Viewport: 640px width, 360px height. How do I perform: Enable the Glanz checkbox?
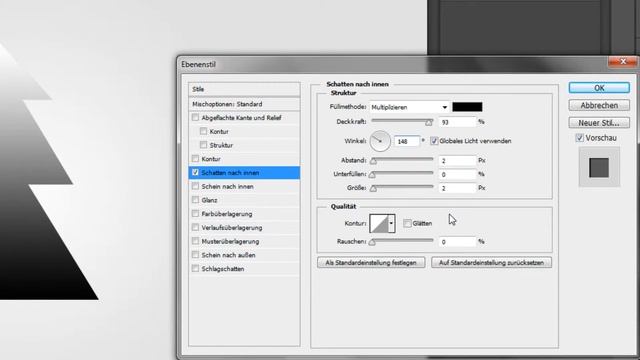(195, 200)
